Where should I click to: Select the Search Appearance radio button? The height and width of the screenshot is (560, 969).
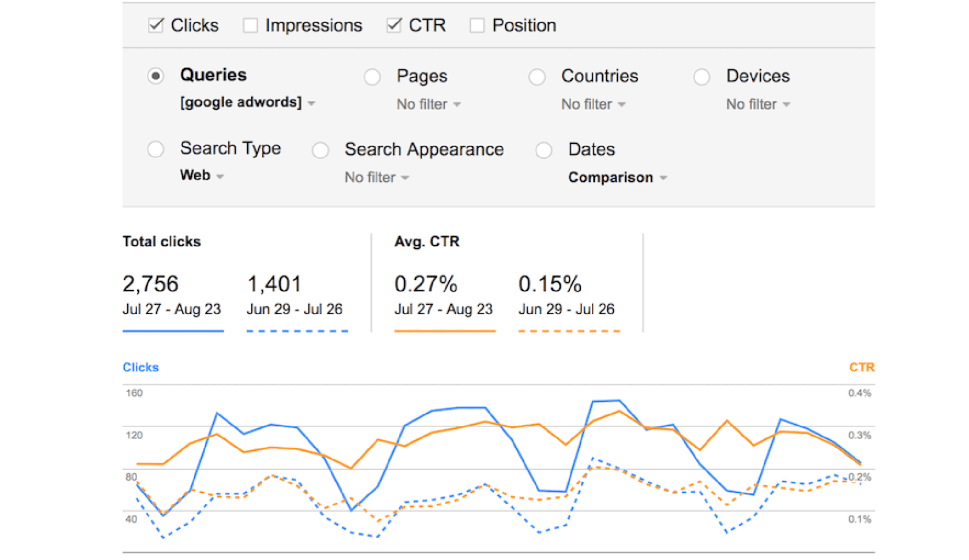[320, 150]
